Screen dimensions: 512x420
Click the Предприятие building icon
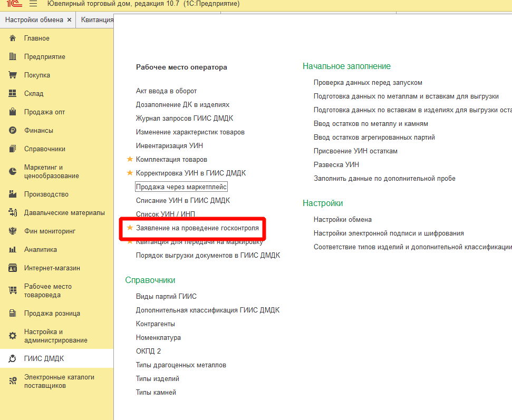coord(13,56)
